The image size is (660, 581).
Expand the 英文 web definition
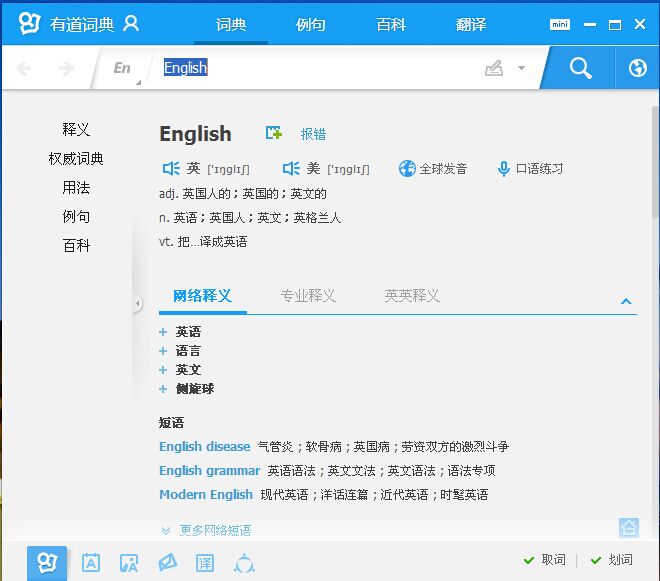(x=163, y=370)
